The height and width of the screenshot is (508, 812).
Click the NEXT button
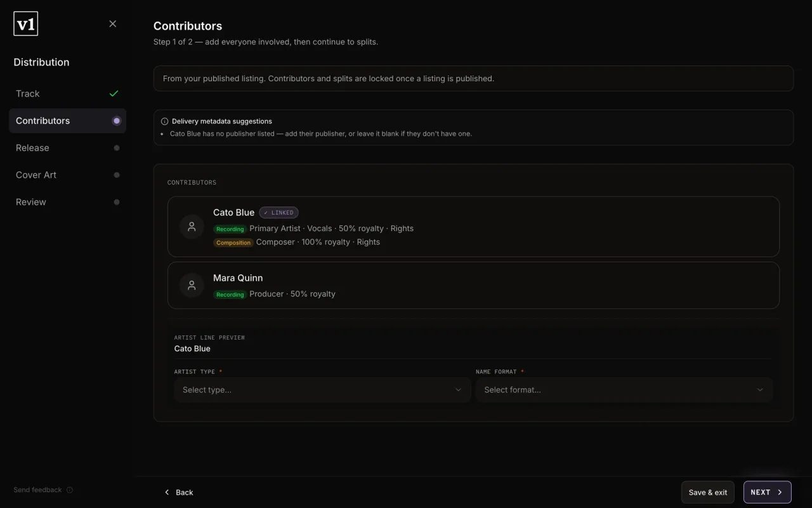coord(767,492)
